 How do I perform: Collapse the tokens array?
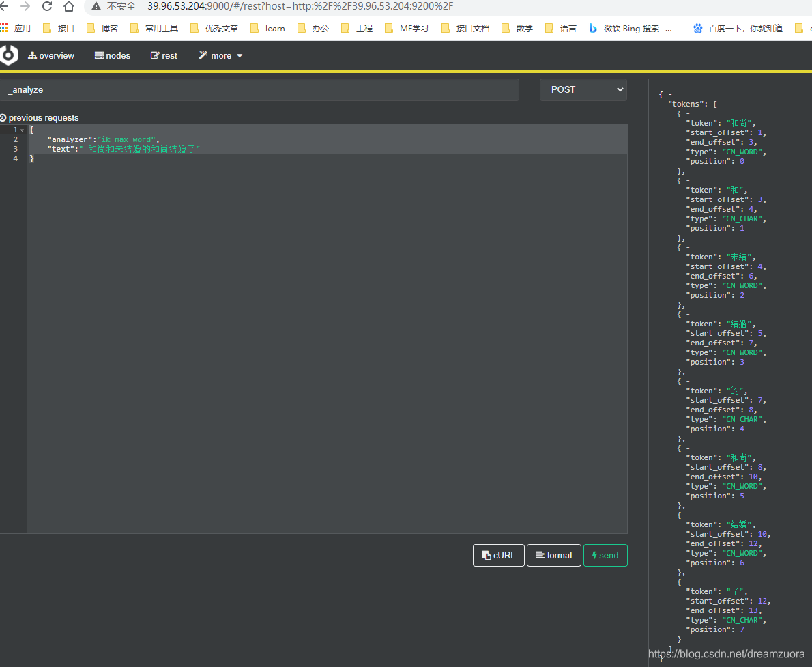pos(724,104)
